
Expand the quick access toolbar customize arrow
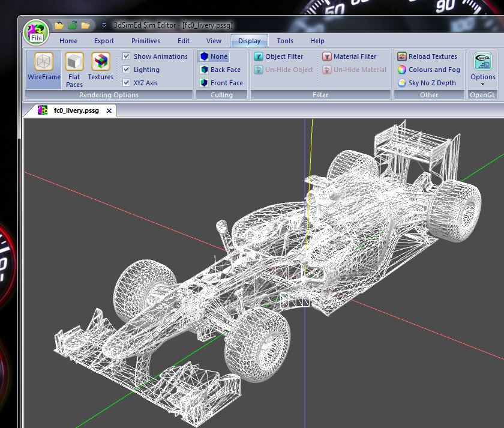click(104, 25)
